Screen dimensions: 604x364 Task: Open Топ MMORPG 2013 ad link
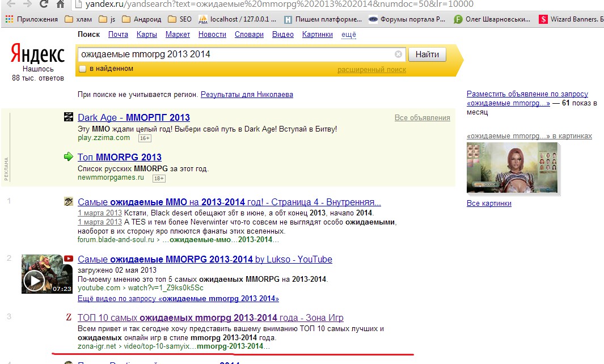[120, 157]
